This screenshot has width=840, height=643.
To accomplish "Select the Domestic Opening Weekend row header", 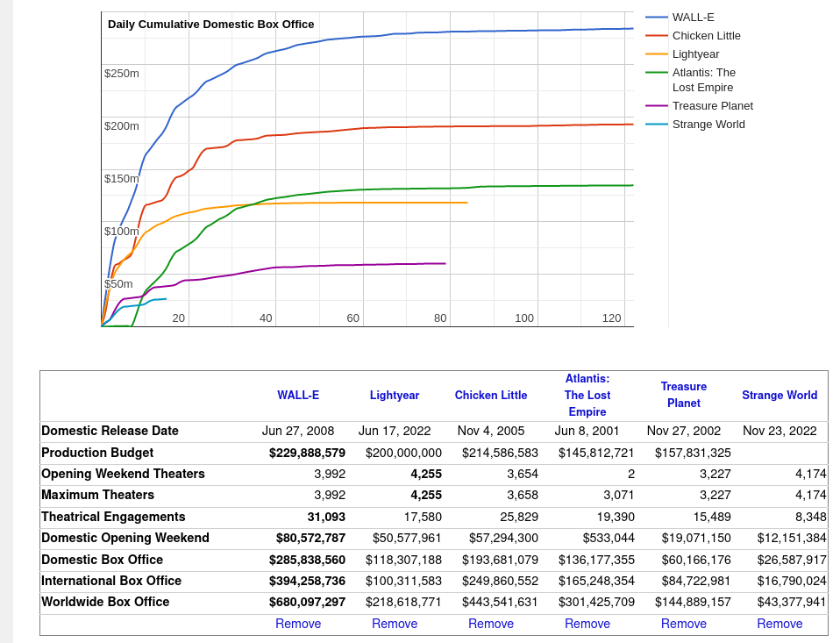I will [125, 538].
